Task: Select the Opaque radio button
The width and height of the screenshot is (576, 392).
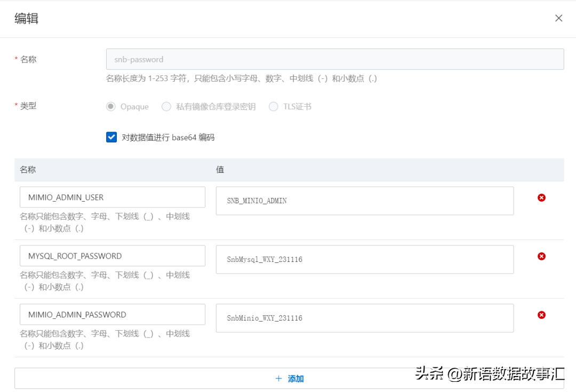Action: pos(111,107)
